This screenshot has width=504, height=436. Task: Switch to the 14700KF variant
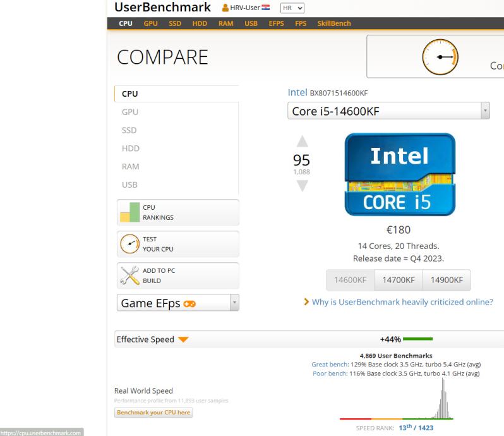[399, 280]
